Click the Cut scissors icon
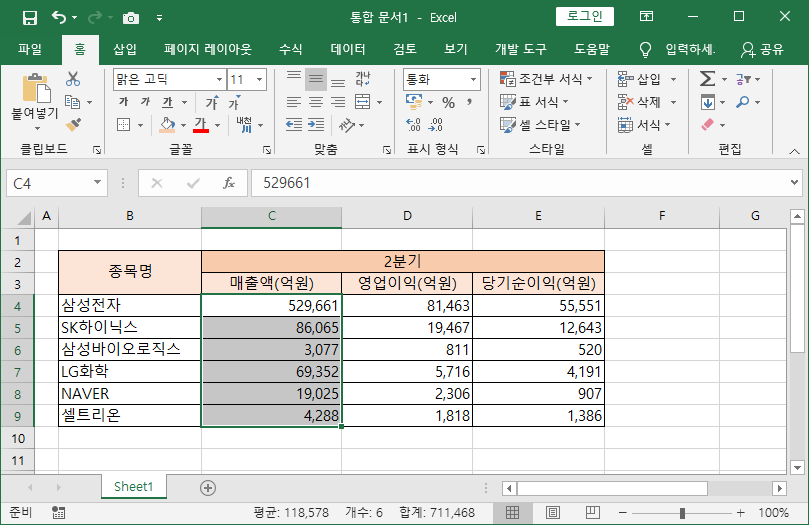The width and height of the screenshot is (809, 525). [73, 79]
